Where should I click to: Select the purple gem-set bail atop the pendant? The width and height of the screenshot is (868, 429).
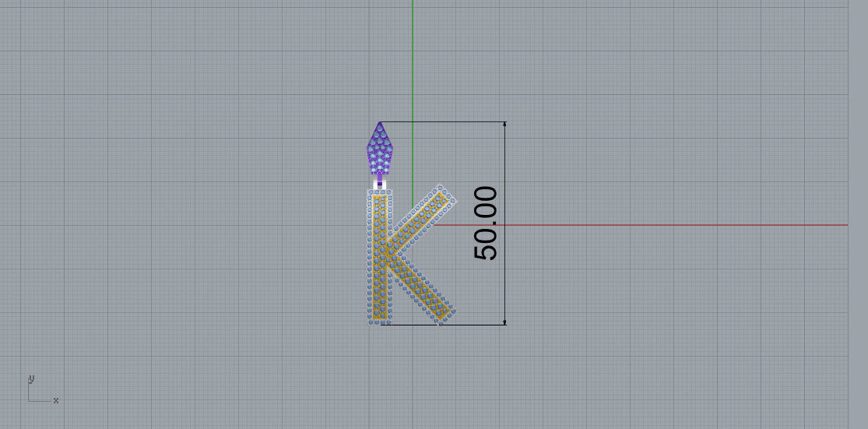tap(380, 149)
